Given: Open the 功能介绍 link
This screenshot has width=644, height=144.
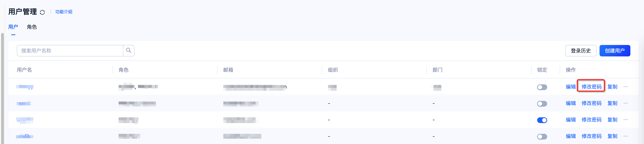Looking at the screenshot, I should [64, 12].
